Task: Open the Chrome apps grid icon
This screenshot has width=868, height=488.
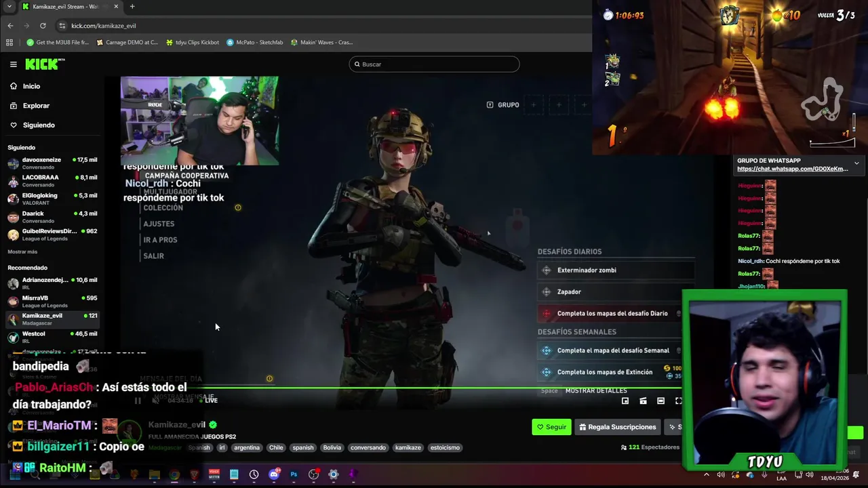Action: 9,42
